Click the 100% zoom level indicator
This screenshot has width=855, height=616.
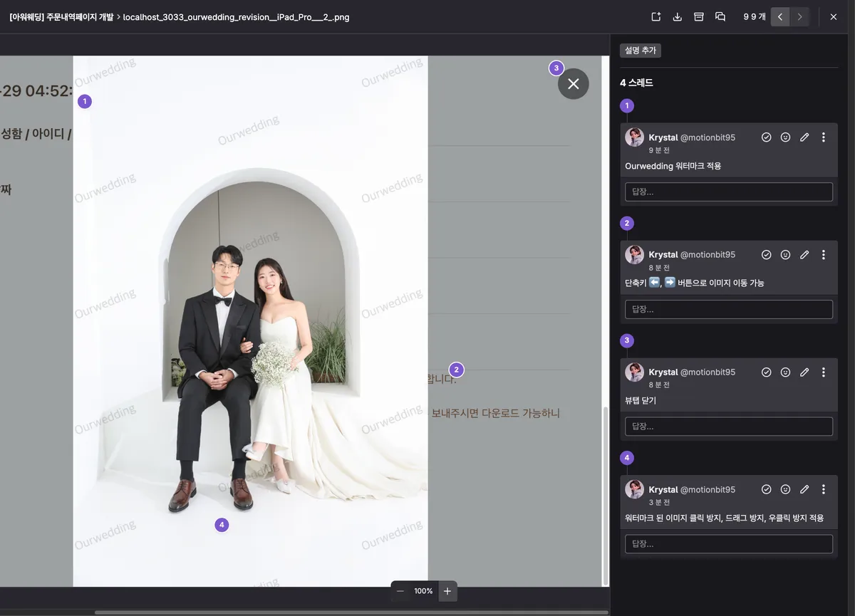[x=423, y=591]
